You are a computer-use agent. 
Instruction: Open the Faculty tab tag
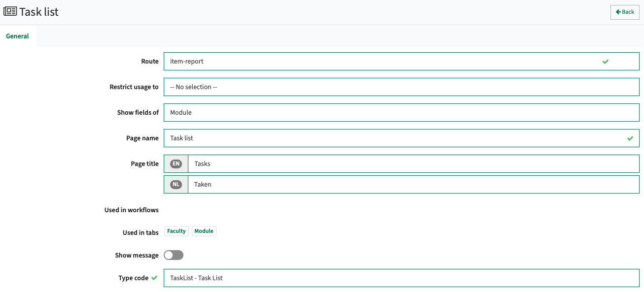(x=177, y=231)
